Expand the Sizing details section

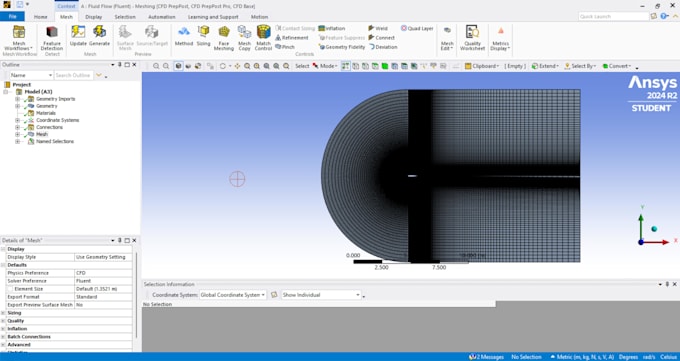click(x=3, y=313)
